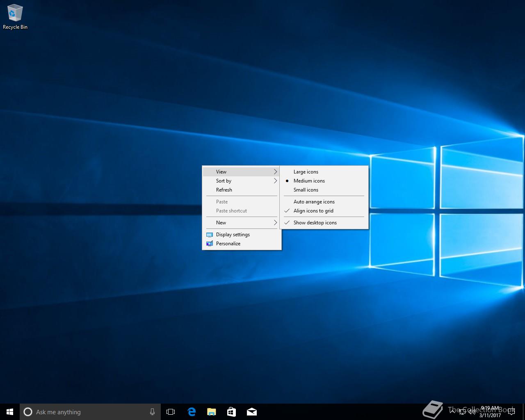The height and width of the screenshot is (420, 525).
Task: Click the Sort by menu label
Action: [224, 181]
